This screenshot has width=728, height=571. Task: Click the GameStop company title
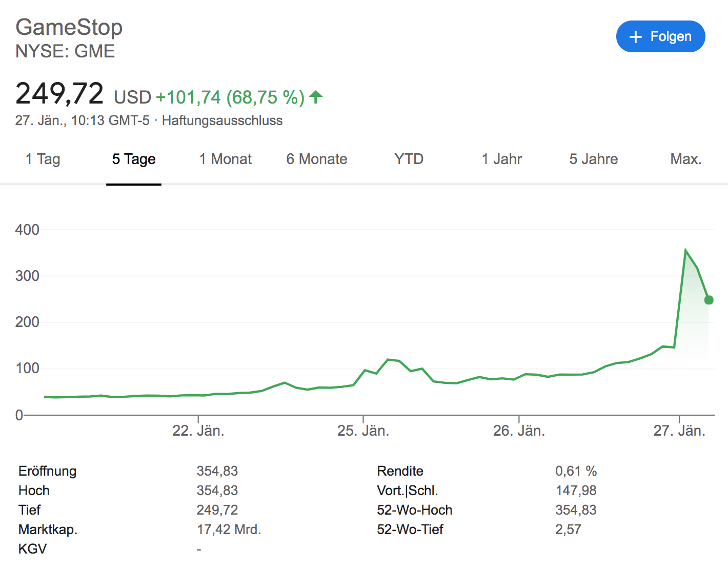69,27
